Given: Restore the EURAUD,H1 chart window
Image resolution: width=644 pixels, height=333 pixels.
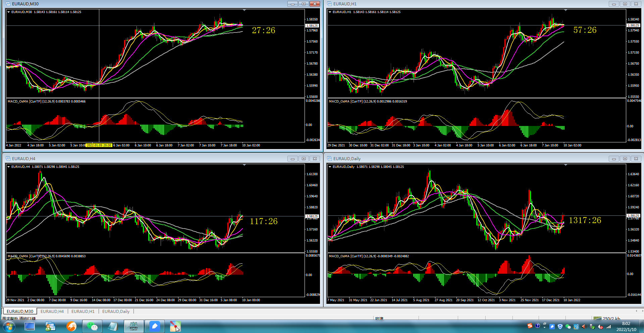Looking at the screenshot, I should 625,4.
